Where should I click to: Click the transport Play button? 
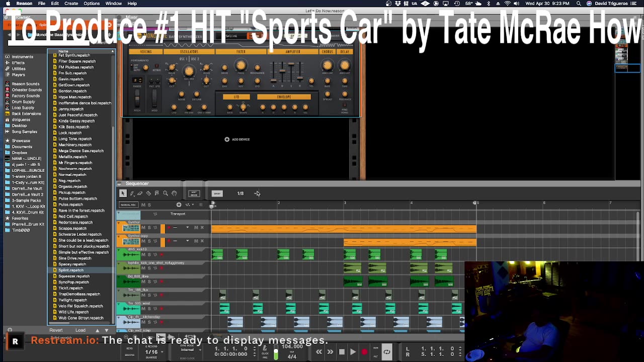pos(353,352)
